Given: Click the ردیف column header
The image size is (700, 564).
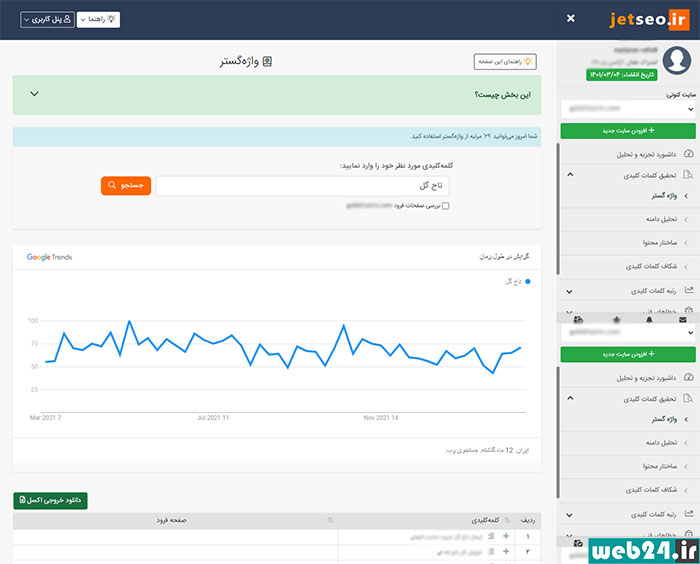Looking at the screenshot, I should pos(528,520).
